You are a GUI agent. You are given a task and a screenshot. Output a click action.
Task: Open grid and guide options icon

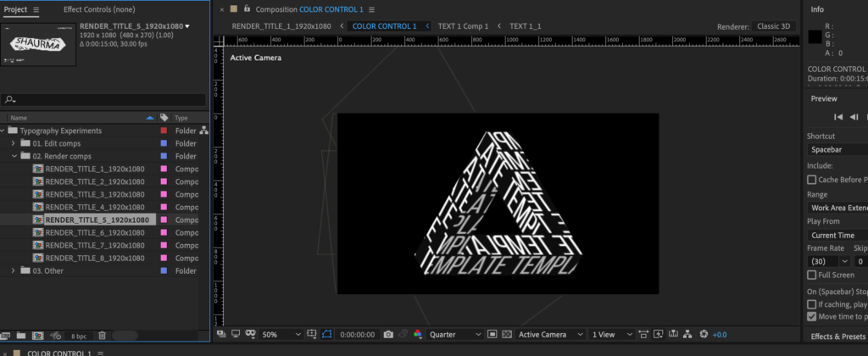(x=313, y=335)
